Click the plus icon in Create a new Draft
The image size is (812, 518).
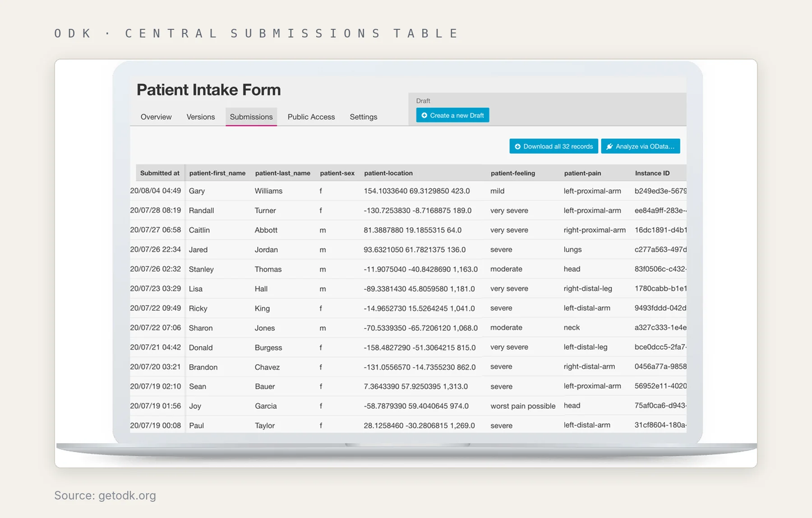(x=424, y=116)
